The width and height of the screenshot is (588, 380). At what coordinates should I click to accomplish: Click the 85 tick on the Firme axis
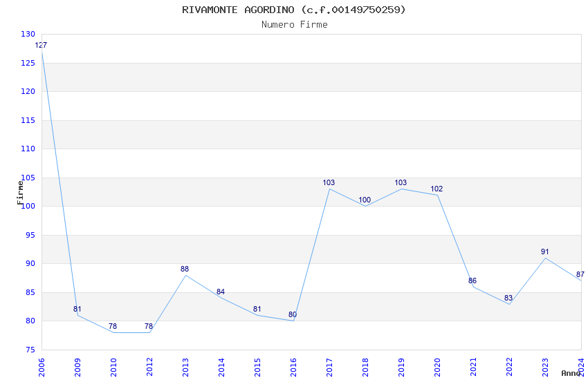[x=30, y=292]
